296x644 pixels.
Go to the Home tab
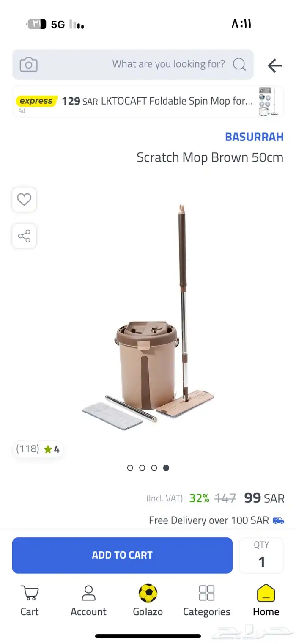click(266, 600)
